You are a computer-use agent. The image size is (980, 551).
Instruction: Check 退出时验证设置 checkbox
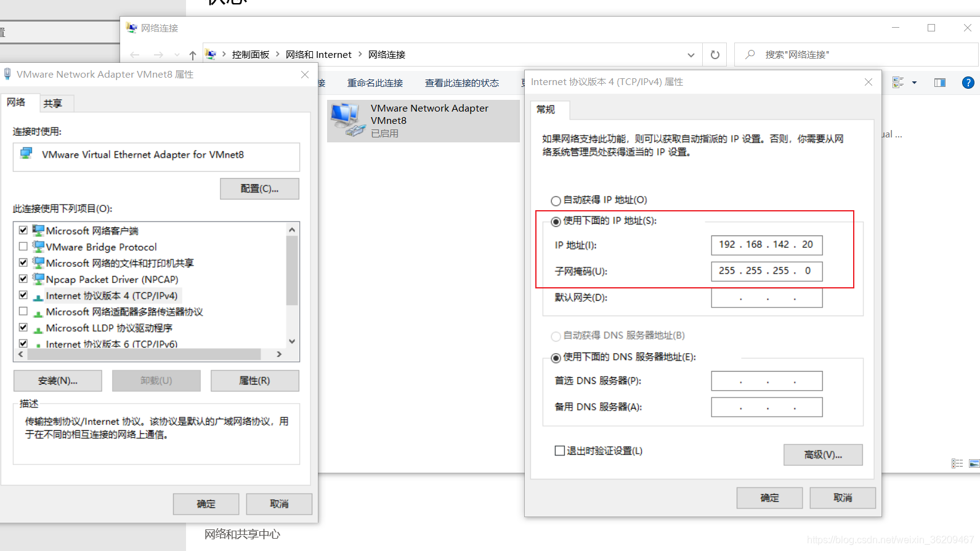(559, 451)
